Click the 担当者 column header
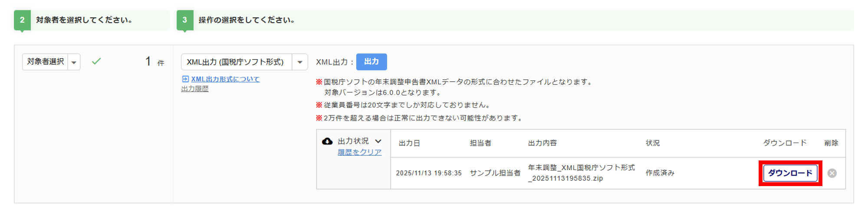This screenshot has width=868, height=210. tap(480, 143)
